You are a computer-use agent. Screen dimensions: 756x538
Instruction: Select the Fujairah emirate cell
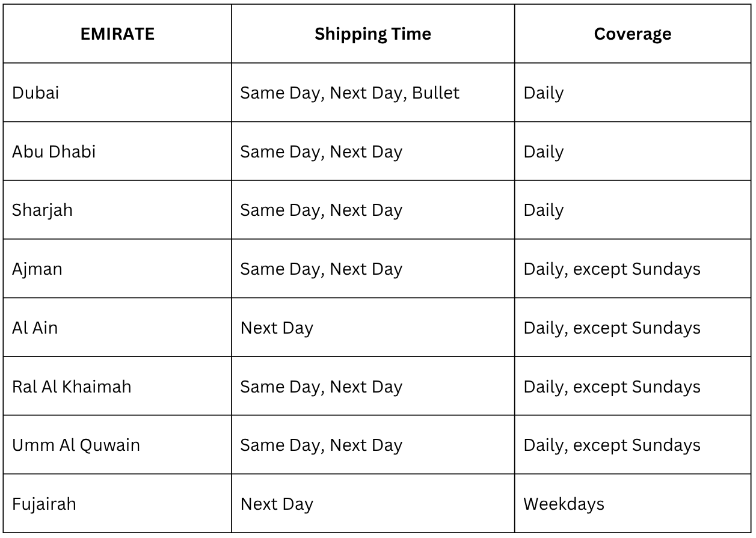(44, 504)
